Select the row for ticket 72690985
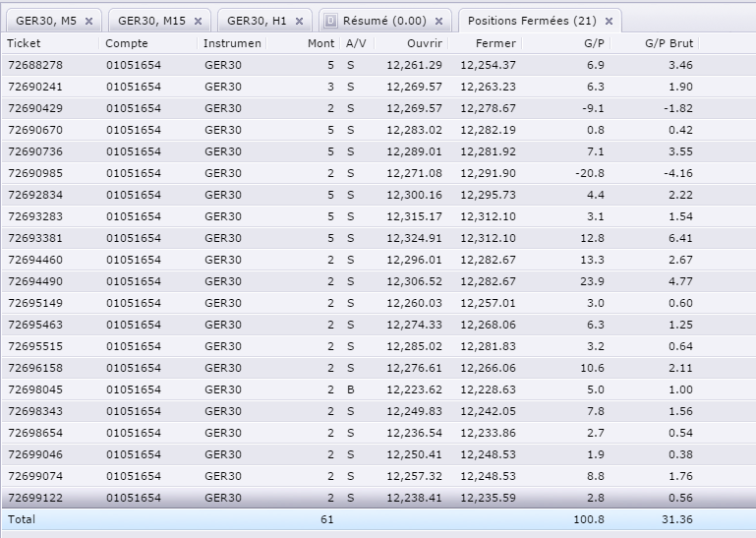Viewport: 756px width, 538px height. [x=378, y=173]
